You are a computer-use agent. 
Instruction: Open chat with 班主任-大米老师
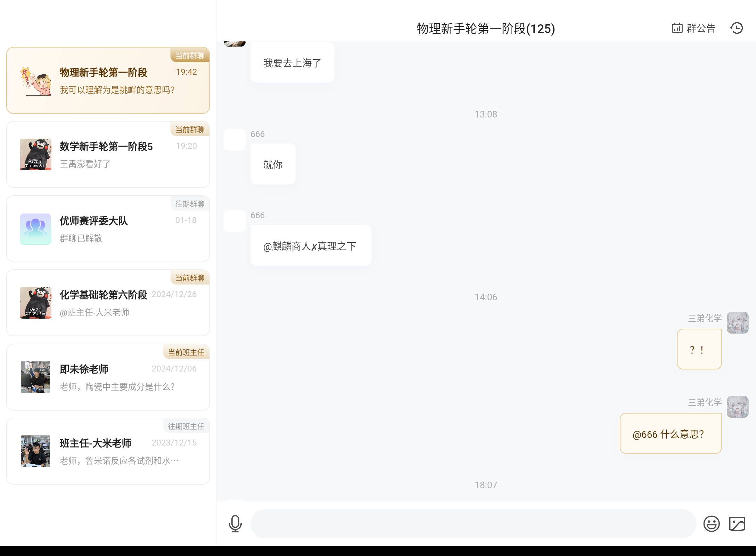tap(108, 451)
